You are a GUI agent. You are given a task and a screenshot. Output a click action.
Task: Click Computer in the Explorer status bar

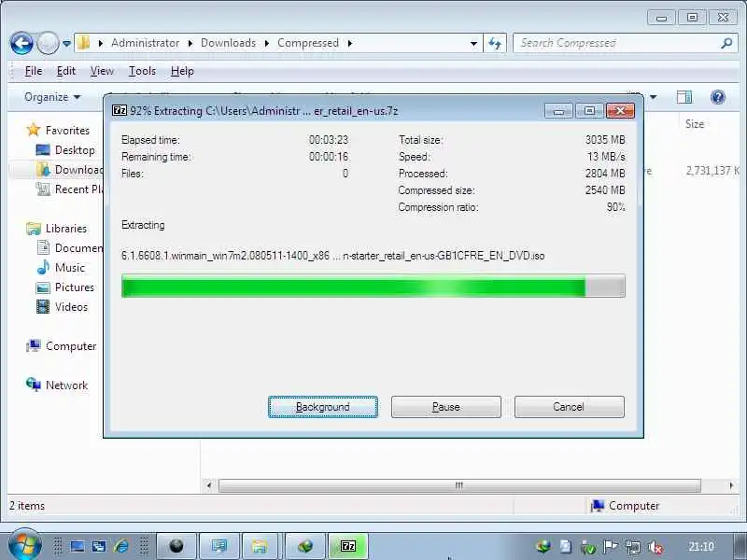(625, 506)
